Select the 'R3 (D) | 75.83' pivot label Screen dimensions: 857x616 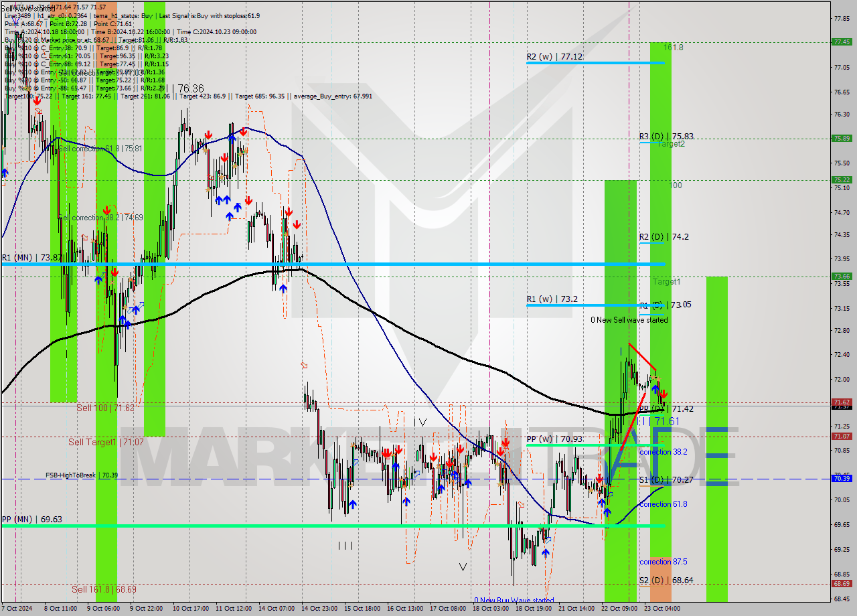666,136
